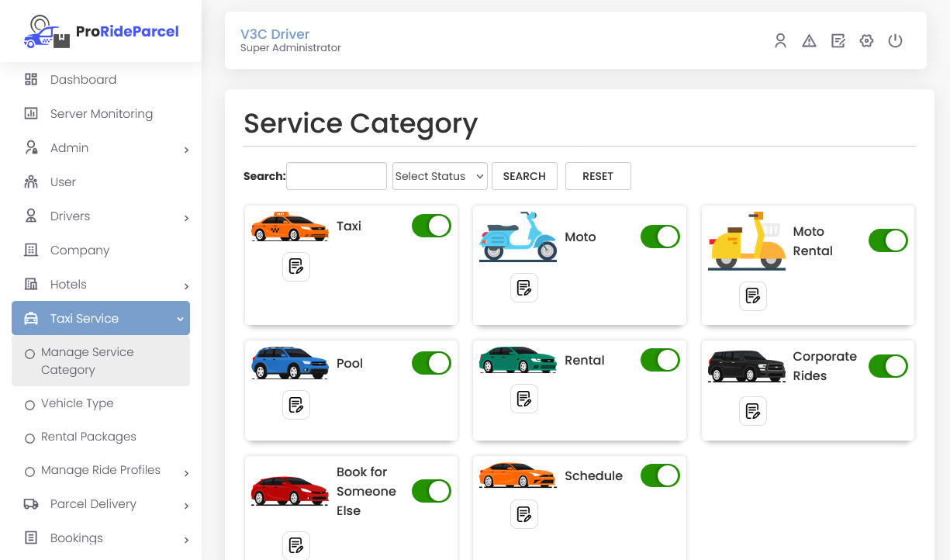
Task: Open Vehicle Type in sidebar
Action: [x=77, y=403]
